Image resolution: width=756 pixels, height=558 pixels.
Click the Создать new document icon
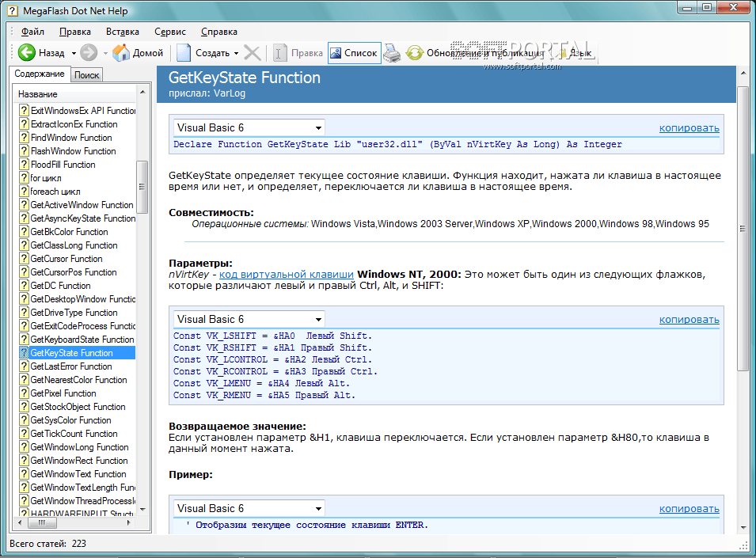[184, 53]
